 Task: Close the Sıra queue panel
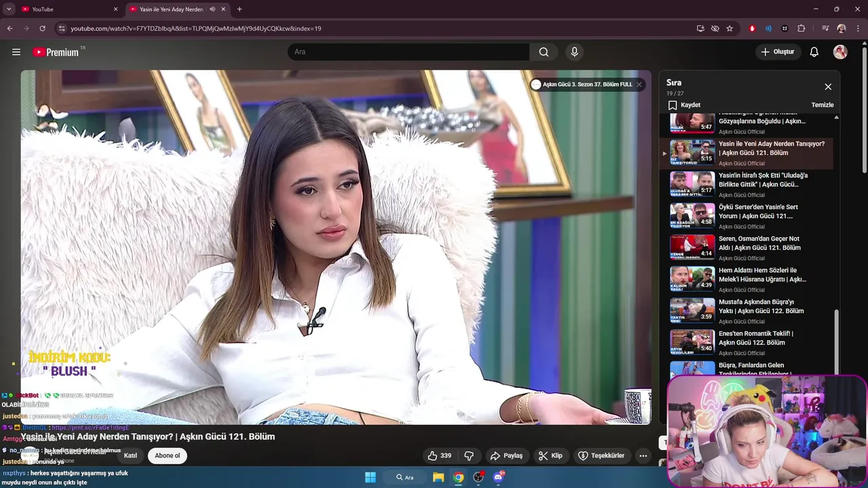828,87
